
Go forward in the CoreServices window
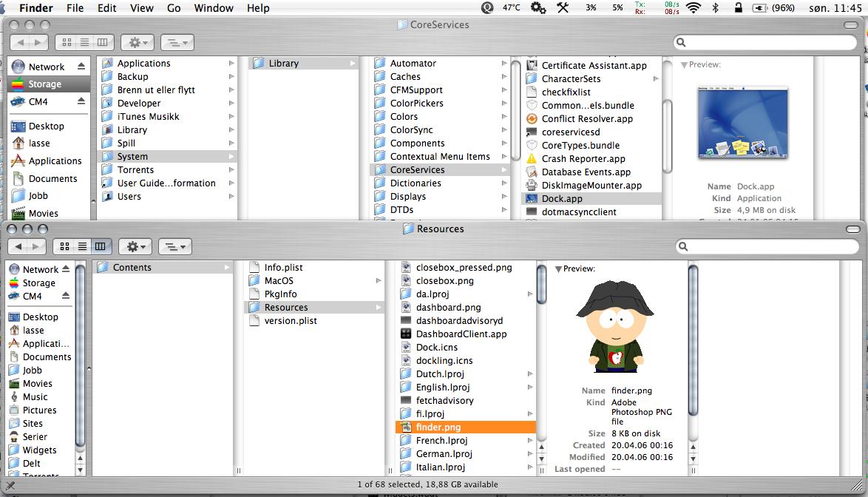pyautogui.click(x=38, y=42)
